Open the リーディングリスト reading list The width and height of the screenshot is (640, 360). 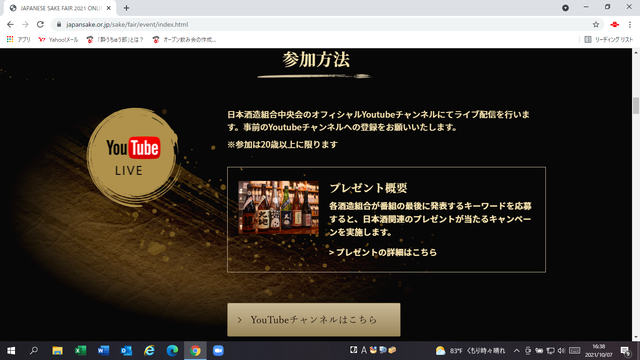point(608,39)
